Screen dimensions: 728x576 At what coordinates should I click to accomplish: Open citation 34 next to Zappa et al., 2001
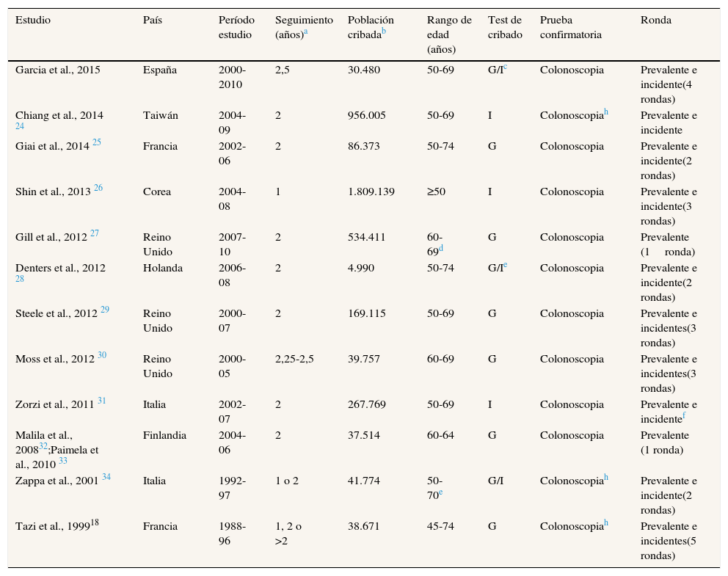pyautogui.click(x=106, y=477)
